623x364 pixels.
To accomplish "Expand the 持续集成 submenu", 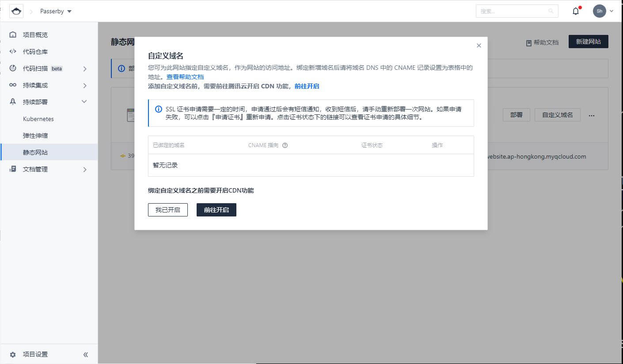I will tap(85, 85).
